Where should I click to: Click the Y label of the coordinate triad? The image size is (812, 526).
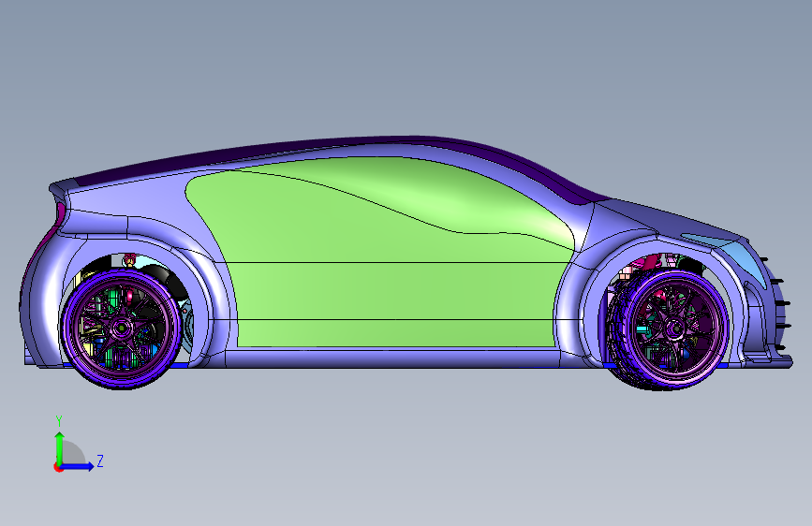point(59,421)
